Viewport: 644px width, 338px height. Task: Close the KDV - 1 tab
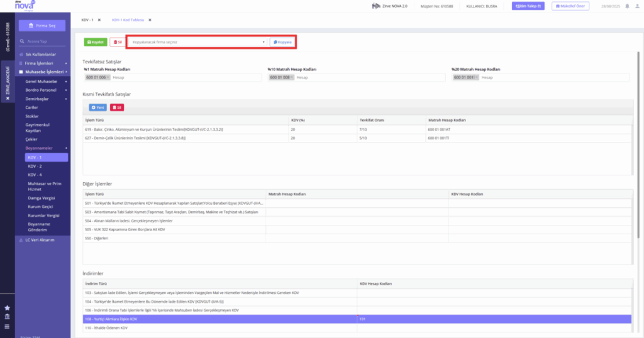coord(99,20)
